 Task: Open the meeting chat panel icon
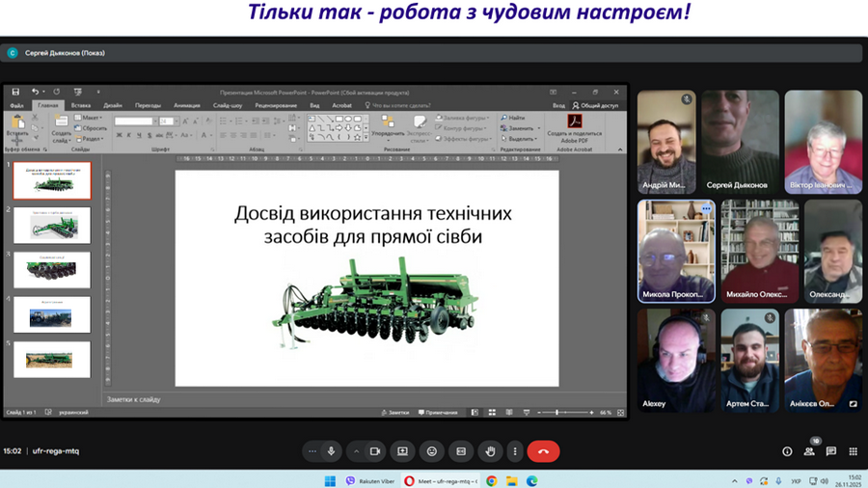tap(830, 451)
